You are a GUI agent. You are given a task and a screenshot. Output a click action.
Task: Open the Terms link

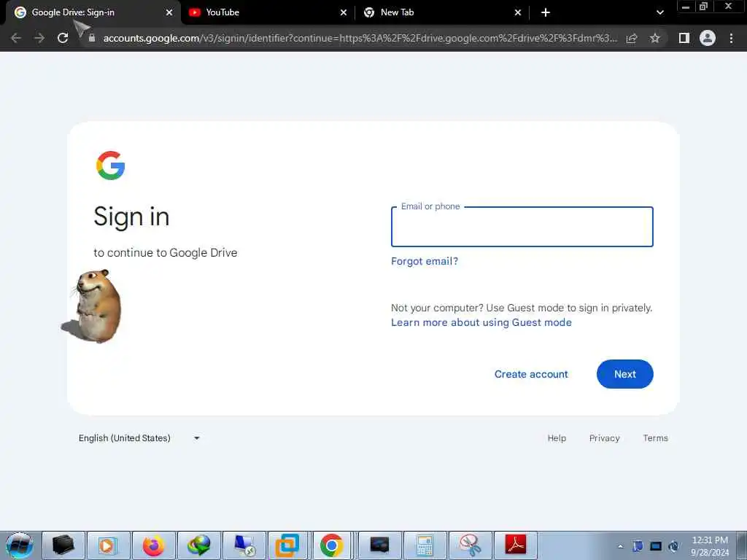pyautogui.click(x=656, y=438)
